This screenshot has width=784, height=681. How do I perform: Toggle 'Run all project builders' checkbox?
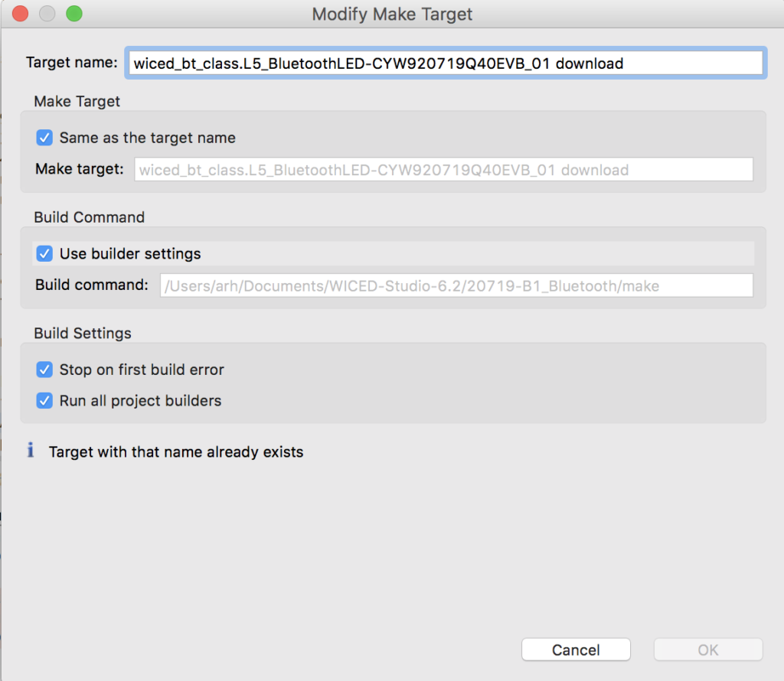pos(44,400)
